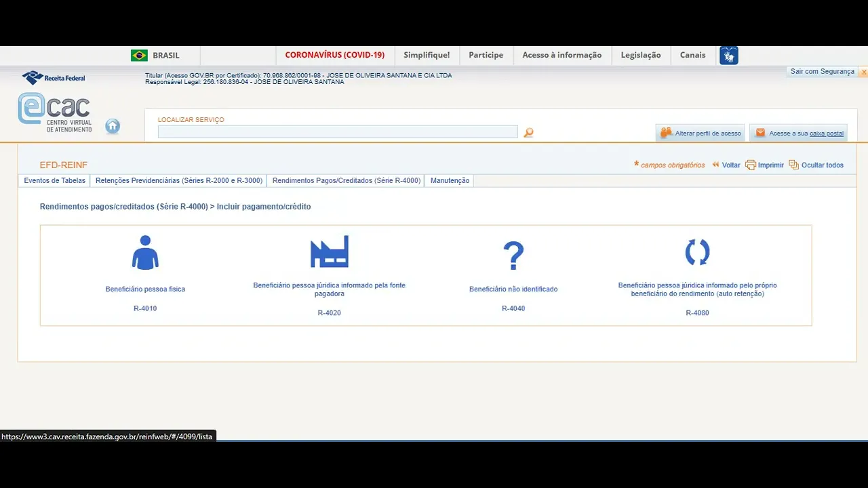This screenshot has height=488, width=868.
Task: Click the R-4020 code
Action: [330, 313]
